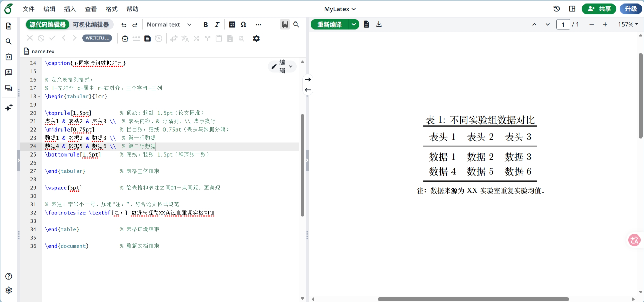644x302 pixels.
Task: Click the PDF vertical scrollbar
Action: click(x=641, y=96)
